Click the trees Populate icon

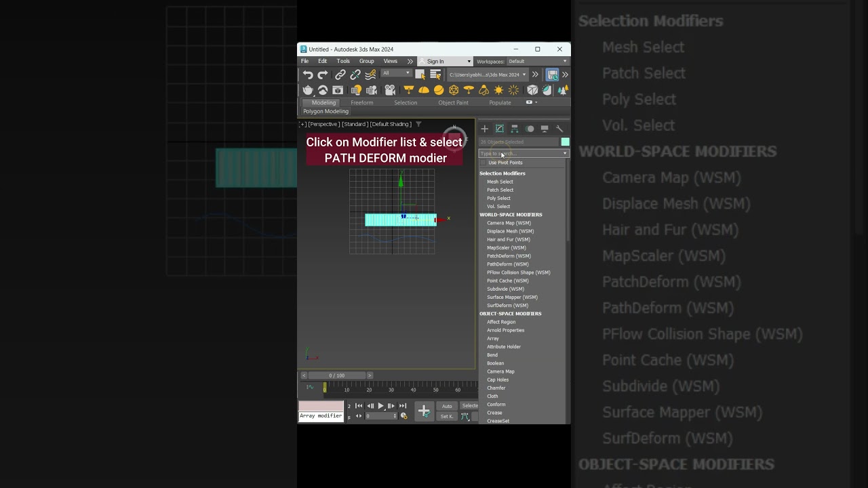[562, 90]
